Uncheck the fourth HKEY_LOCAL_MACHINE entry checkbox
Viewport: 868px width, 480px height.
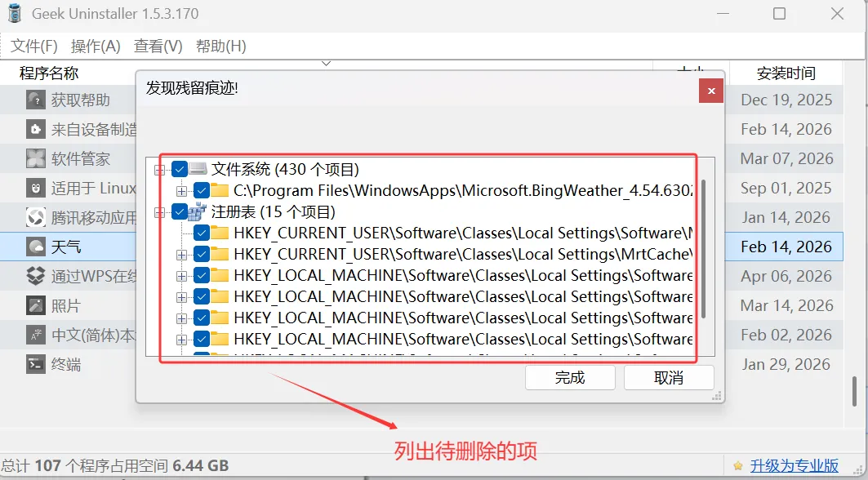point(202,339)
